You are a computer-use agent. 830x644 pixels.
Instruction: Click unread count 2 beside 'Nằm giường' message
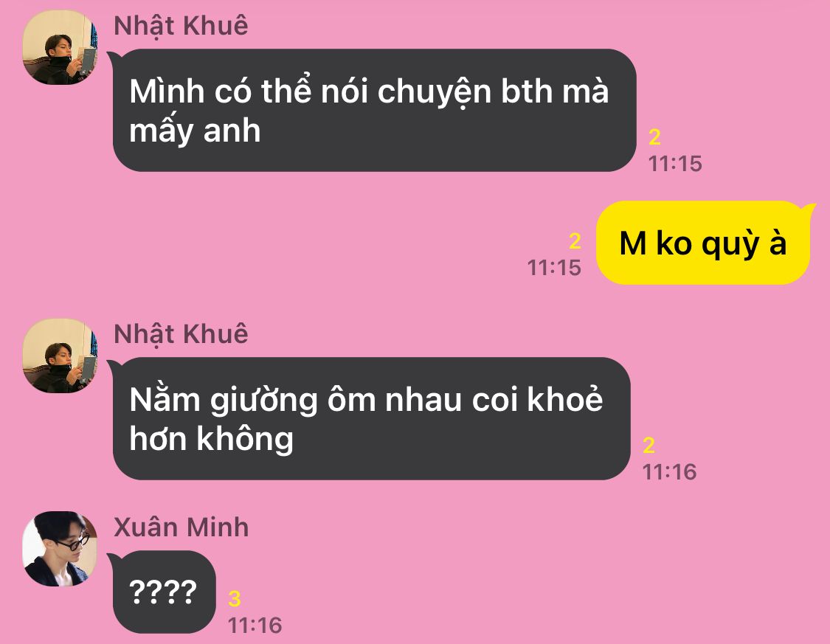(649, 446)
